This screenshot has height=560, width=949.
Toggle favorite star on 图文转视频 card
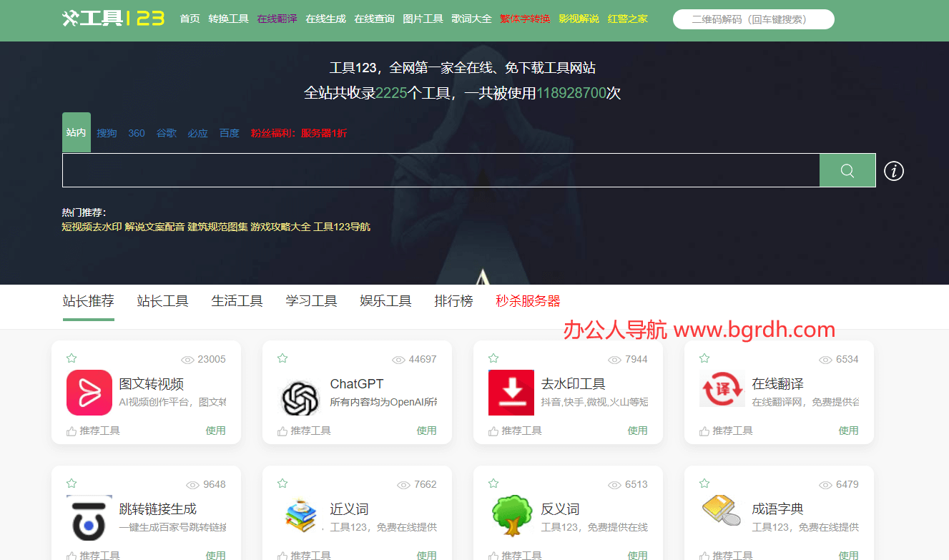point(72,358)
